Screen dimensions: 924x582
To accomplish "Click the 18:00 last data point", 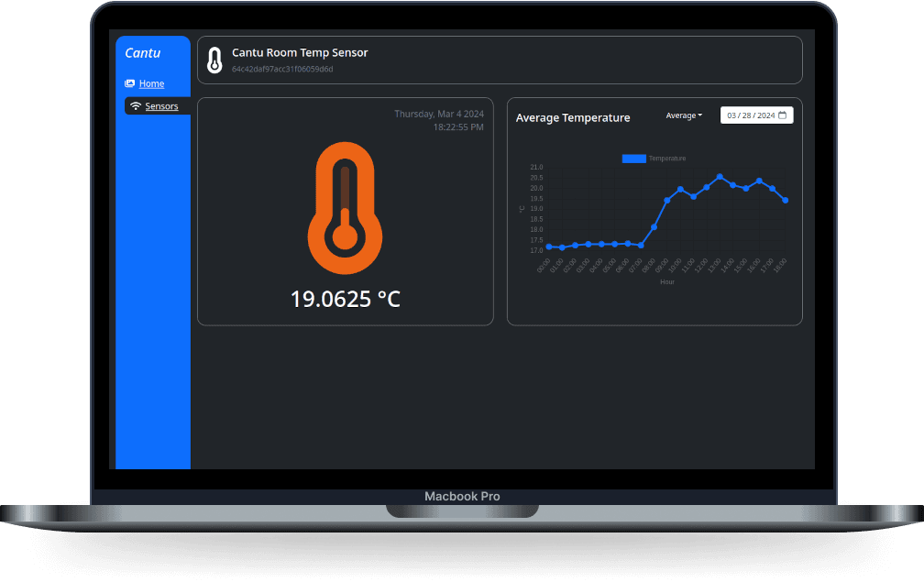I will (786, 200).
